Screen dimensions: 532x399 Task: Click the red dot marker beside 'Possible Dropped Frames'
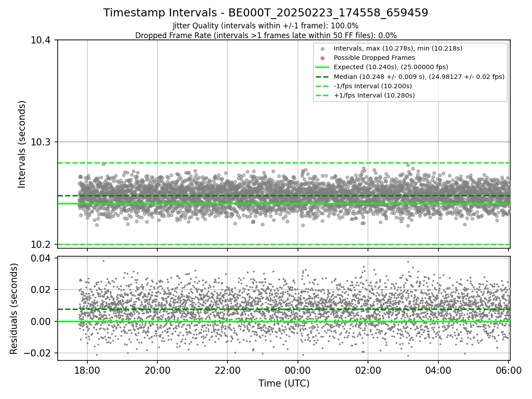click(322, 58)
